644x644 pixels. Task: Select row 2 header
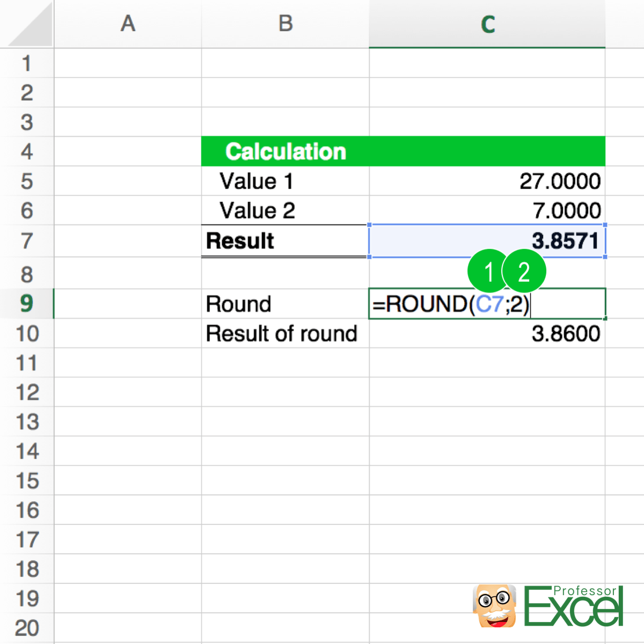pyautogui.click(x=27, y=92)
